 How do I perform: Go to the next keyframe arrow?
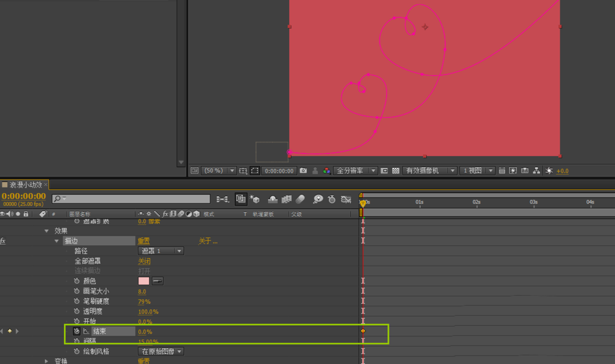coord(17,331)
